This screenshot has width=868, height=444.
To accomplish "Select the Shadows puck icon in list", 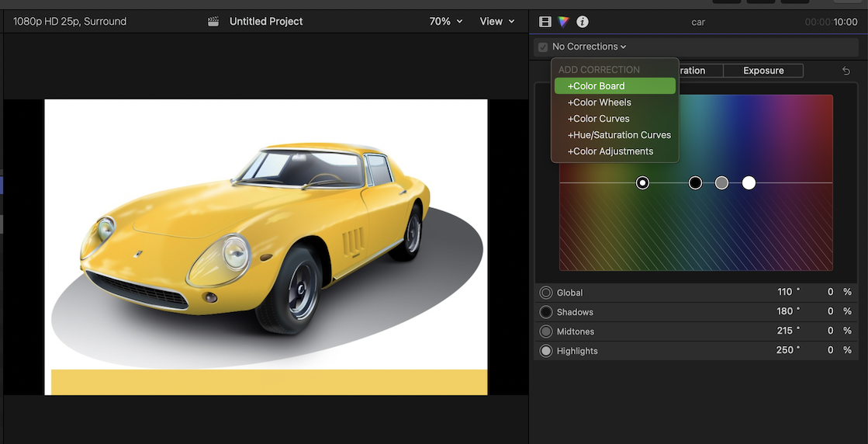I will coord(546,312).
